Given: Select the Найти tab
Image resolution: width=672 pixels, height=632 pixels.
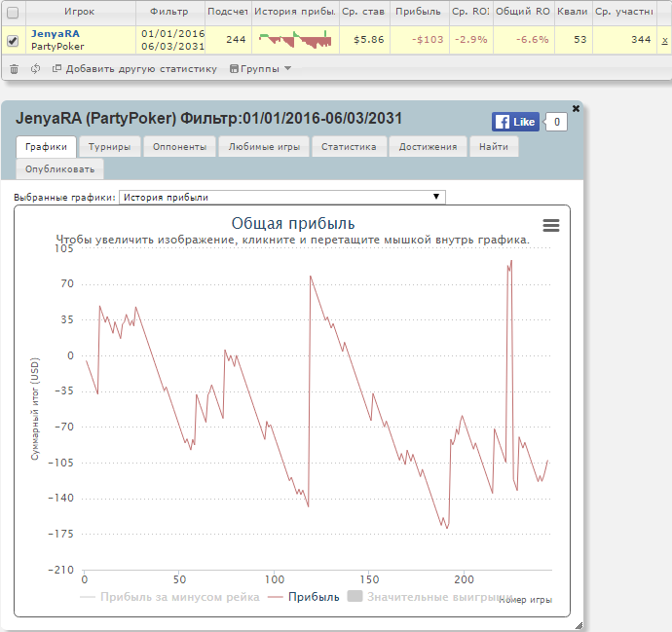Looking at the screenshot, I should click(x=494, y=147).
